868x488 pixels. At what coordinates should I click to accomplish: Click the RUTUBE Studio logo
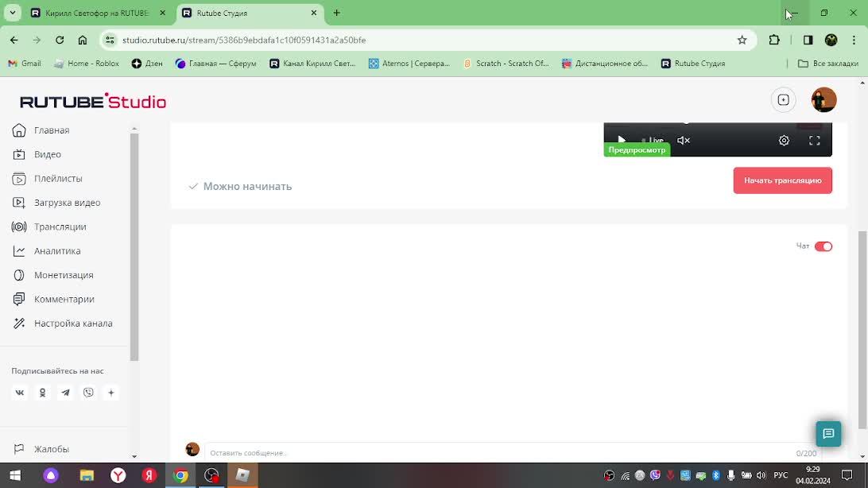[x=93, y=101]
